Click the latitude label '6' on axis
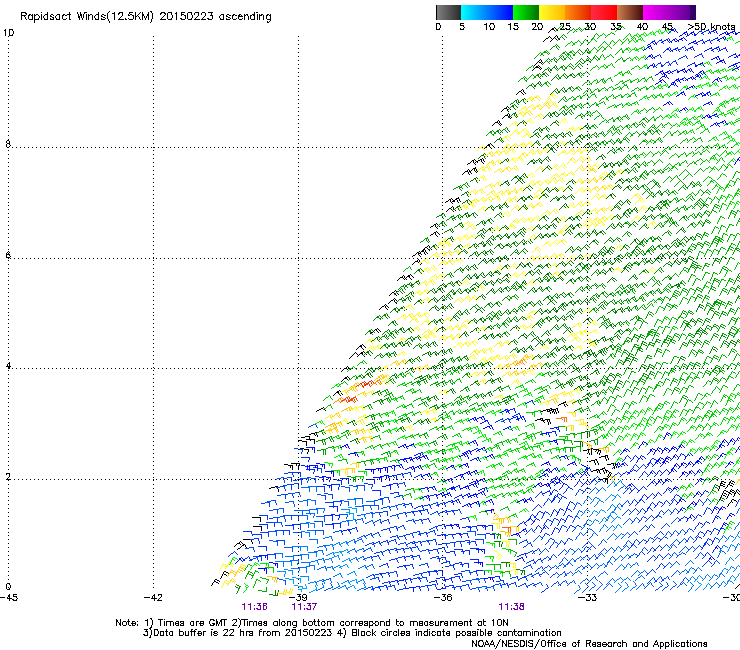The height and width of the screenshot is (650, 740). pos(8,255)
